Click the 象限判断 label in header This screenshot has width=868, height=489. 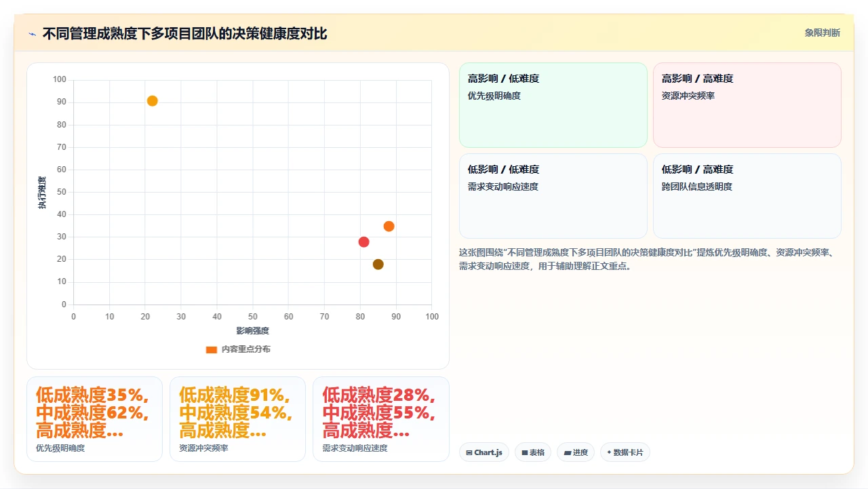tap(822, 33)
